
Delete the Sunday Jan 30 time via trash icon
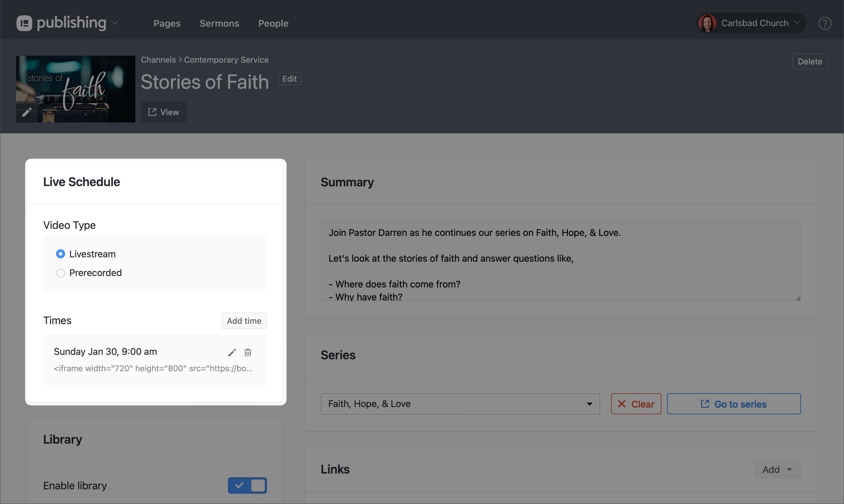[x=248, y=352]
